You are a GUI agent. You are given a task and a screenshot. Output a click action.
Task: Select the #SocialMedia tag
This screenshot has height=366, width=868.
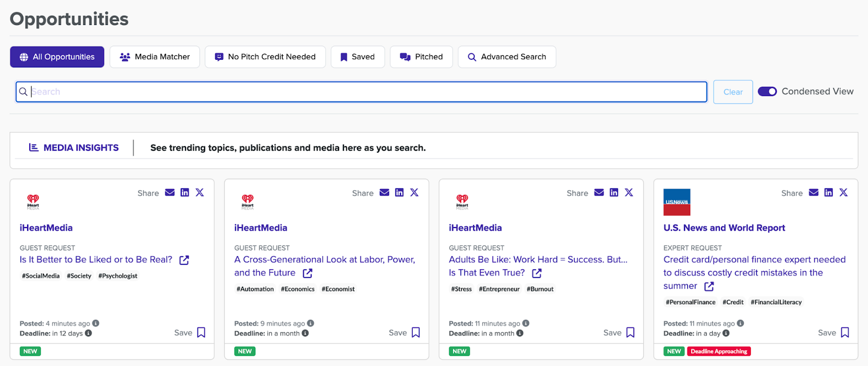(41, 276)
